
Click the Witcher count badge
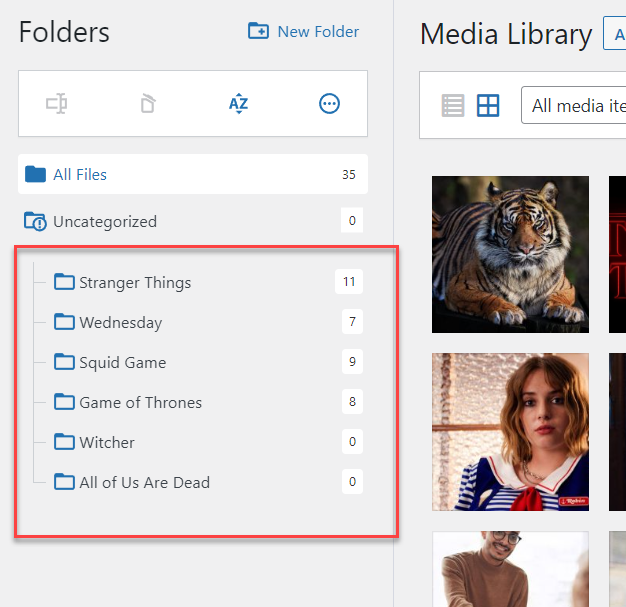[352, 441]
